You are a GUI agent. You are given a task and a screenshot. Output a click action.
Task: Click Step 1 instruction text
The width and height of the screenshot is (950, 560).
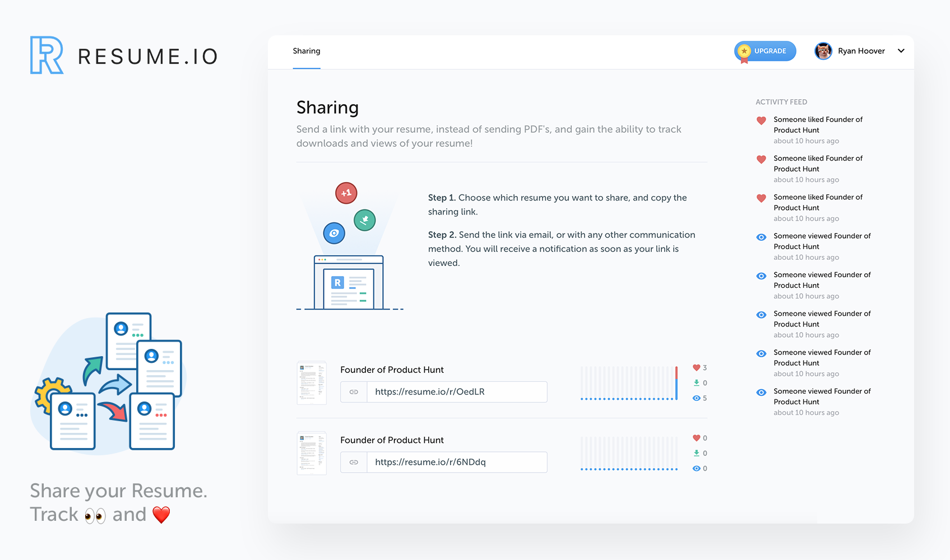pyautogui.click(x=558, y=204)
